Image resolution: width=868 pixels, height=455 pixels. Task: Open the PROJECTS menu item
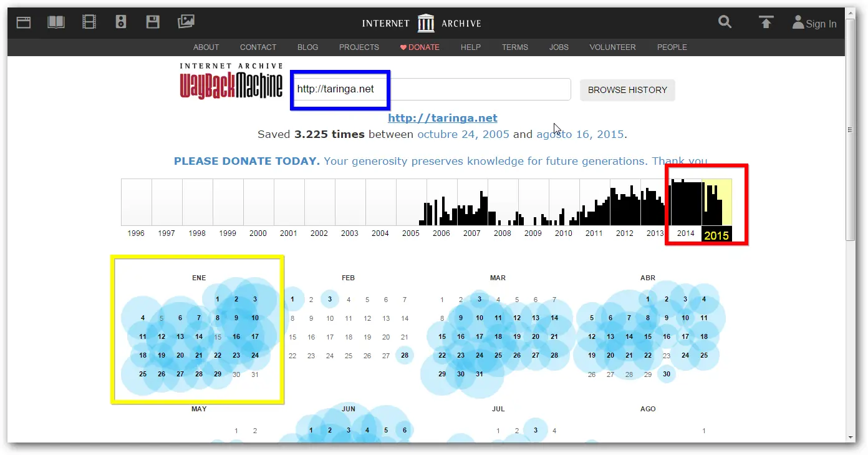pyautogui.click(x=359, y=47)
